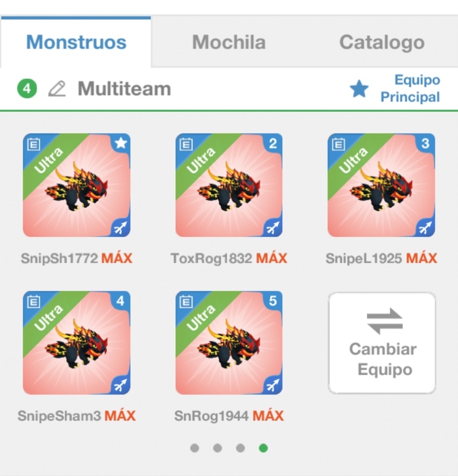The image size is (458, 476).
Task: Click the swap arrows icon in Cambiar Equipo
Action: pyautogui.click(x=385, y=321)
